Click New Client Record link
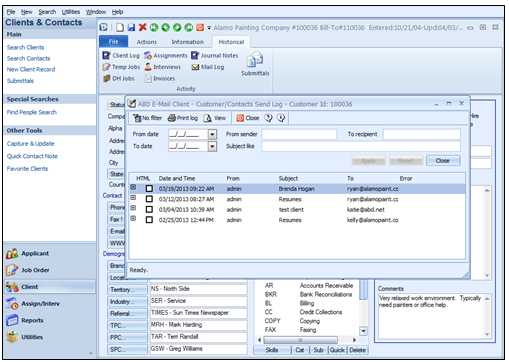This screenshot has width=509, height=362. 31,69
